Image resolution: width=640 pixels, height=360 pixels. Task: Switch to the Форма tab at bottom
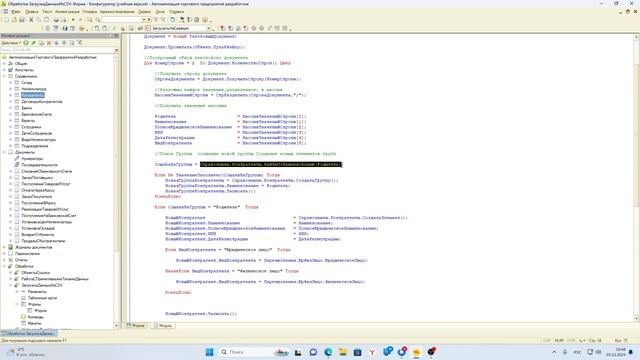pyautogui.click(x=136, y=326)
